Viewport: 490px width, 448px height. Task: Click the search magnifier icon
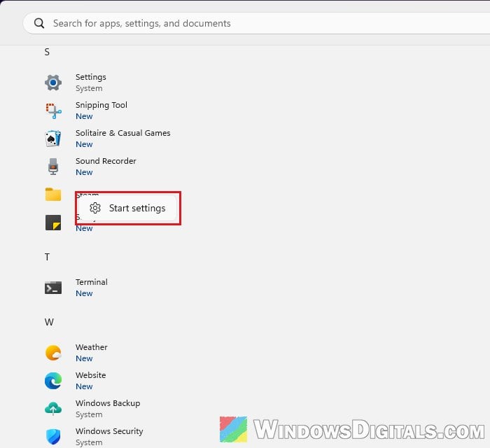(x=39, y=23)
